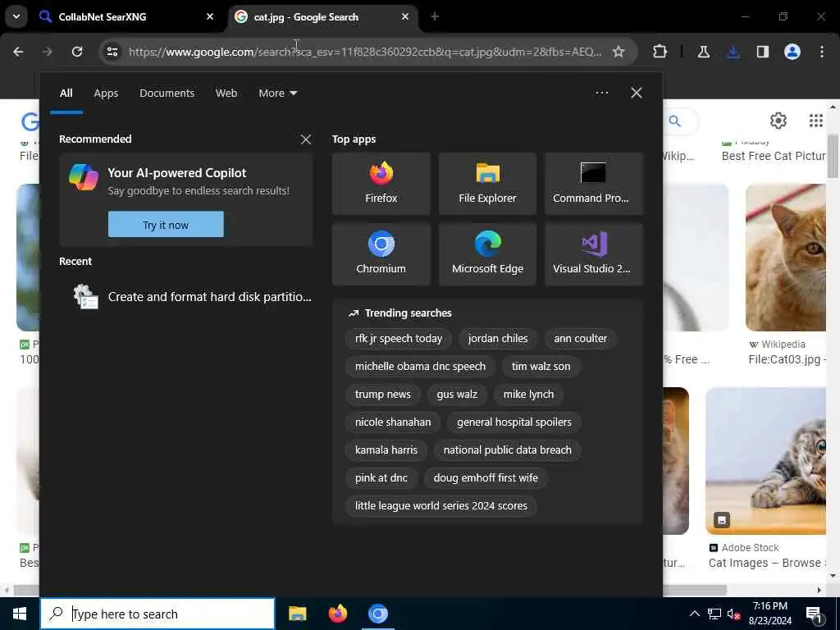Switch to the Apps filter tab
Image resolution: width=840 pixels, height=630 pixels.
pos(106,94)
